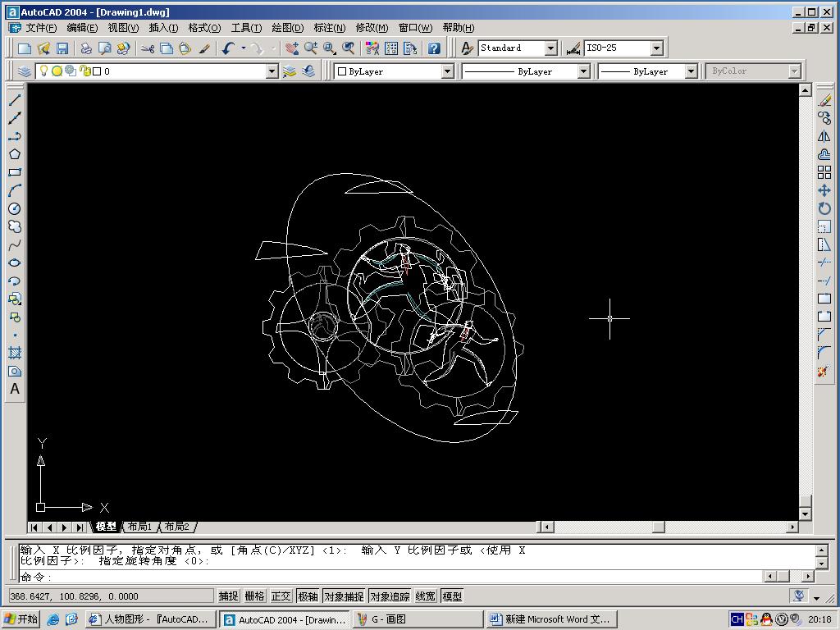Select the Arc draw tool
This screenshot has height=630, width=840.
click(15, 190)
